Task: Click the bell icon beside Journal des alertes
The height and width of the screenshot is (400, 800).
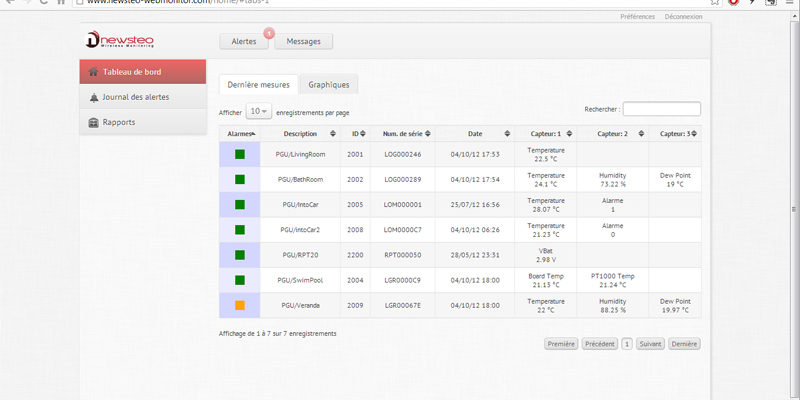Action: pyautogui.click(x=94, y=97)
